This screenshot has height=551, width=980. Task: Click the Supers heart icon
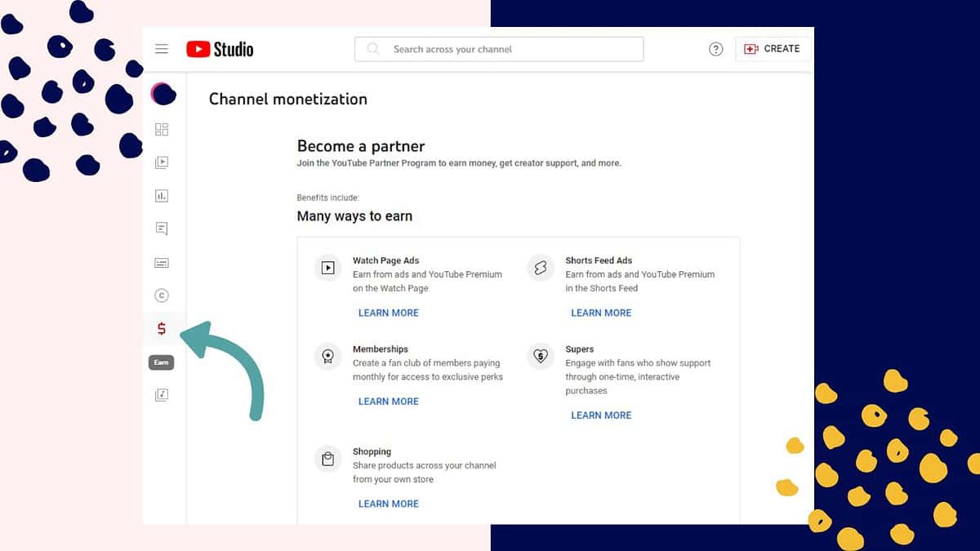pos(541,356)
